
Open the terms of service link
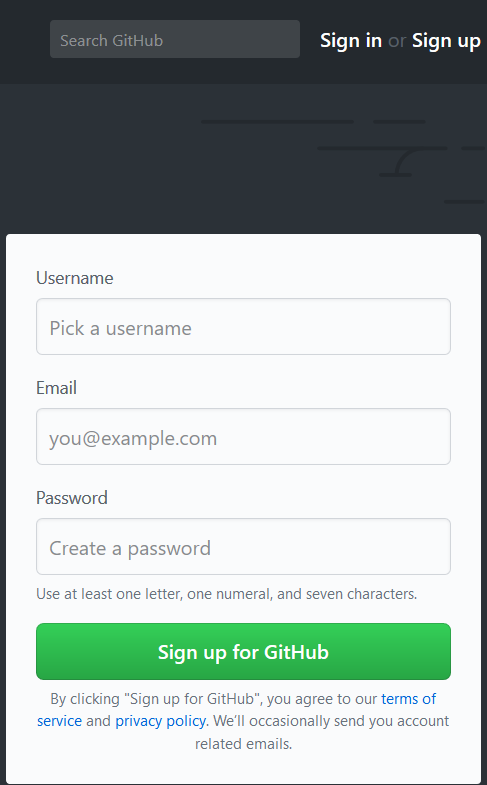[x=408, y=699]
